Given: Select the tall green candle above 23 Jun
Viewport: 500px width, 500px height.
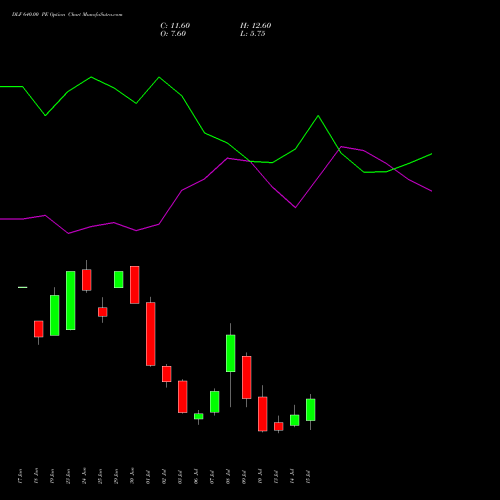Looking at the screenshot, I should [x=71, y=300].
